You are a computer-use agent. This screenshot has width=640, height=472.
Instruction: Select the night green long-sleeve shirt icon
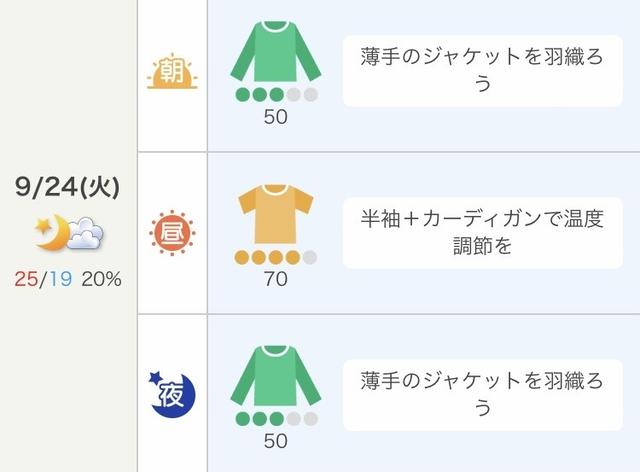276,375
